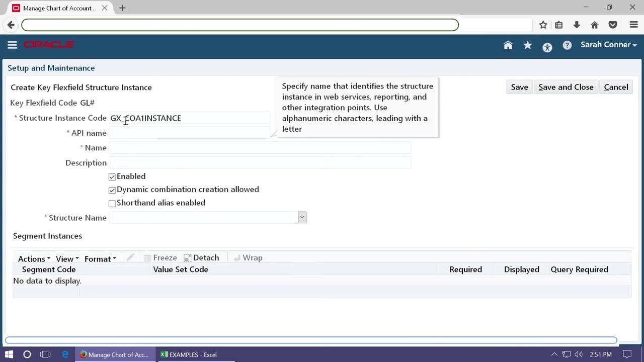This screenshot has width=644, height=362.
Task: Click the browser home icon
Action: [x=595, y=25]
